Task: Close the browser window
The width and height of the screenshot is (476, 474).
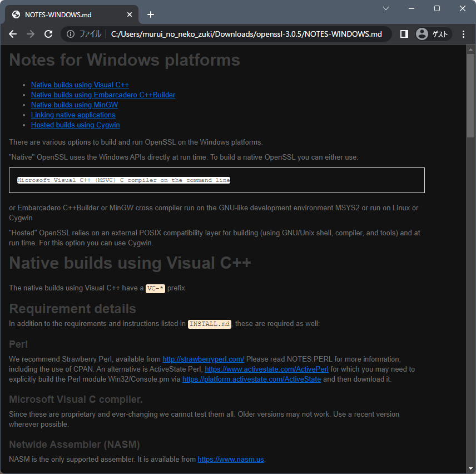Action: 462,8
